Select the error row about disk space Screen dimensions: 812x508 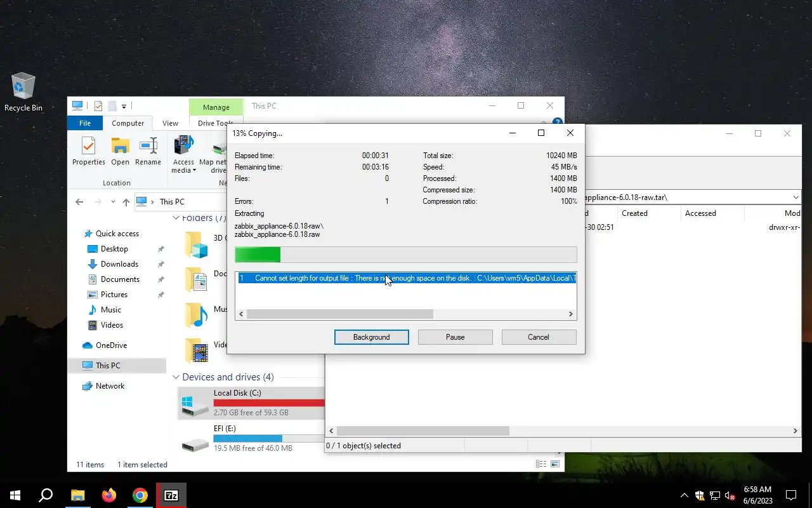[x=406, y=278]
